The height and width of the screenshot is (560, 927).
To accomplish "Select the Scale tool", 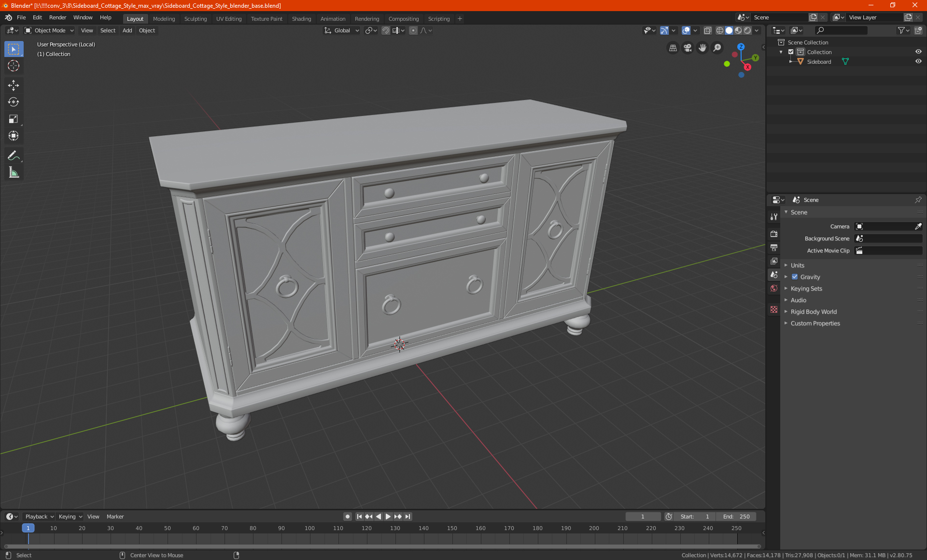I will (x=14, y=119).
